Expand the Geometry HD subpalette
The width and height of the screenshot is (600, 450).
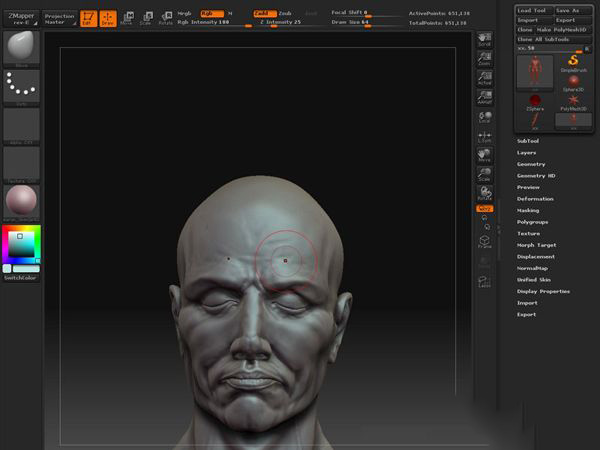pyautogui.click(x=536, y=176)
